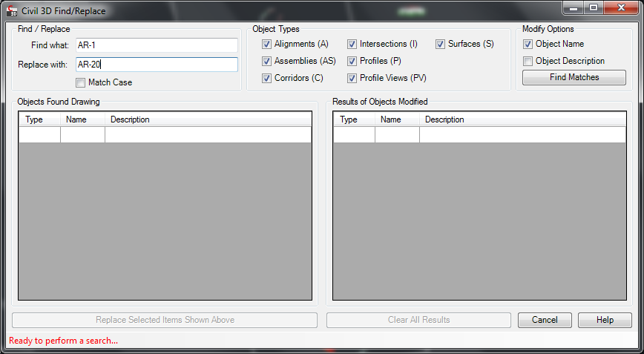
Task: Click the Find Matches button
Action: point(574,77)
